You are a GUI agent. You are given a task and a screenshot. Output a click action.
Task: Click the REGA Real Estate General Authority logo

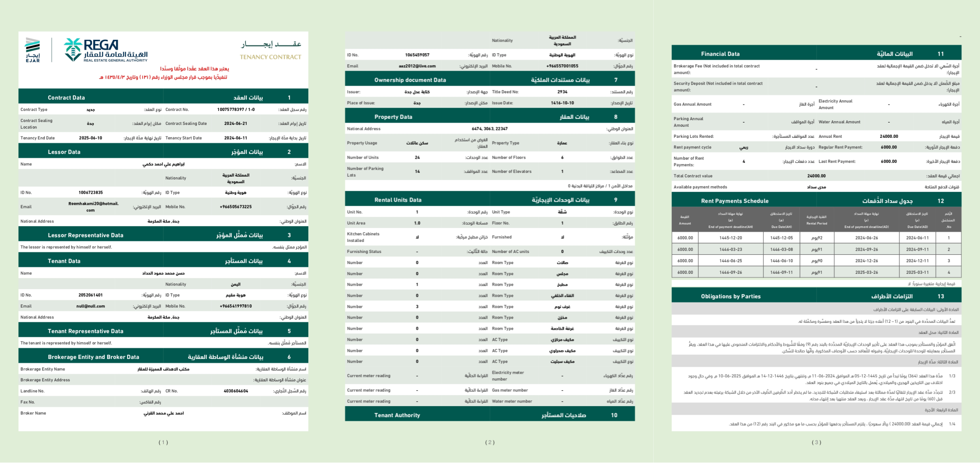(x=106, y=50)
